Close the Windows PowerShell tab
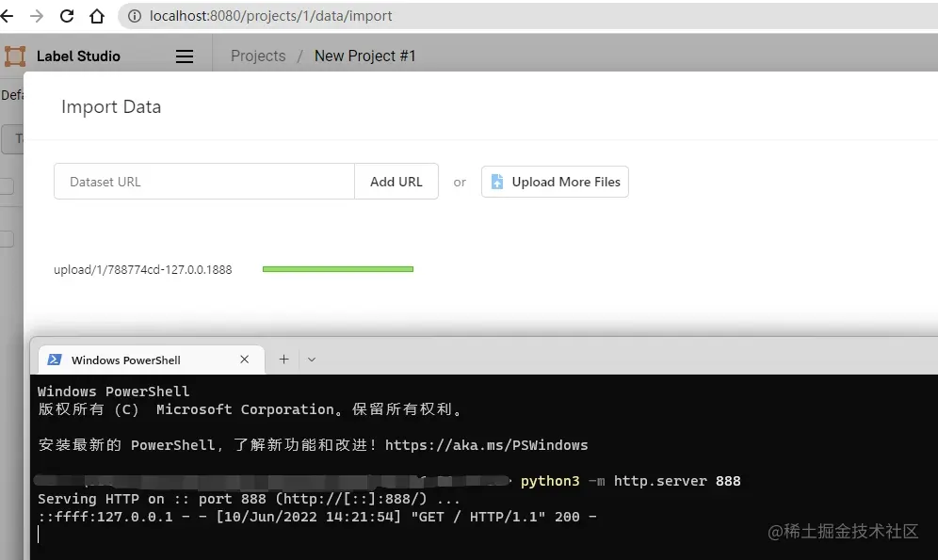 pos(244,360)
